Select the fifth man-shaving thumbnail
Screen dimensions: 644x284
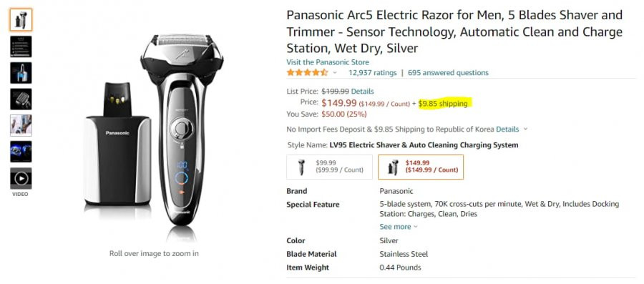tap(21, 125)
